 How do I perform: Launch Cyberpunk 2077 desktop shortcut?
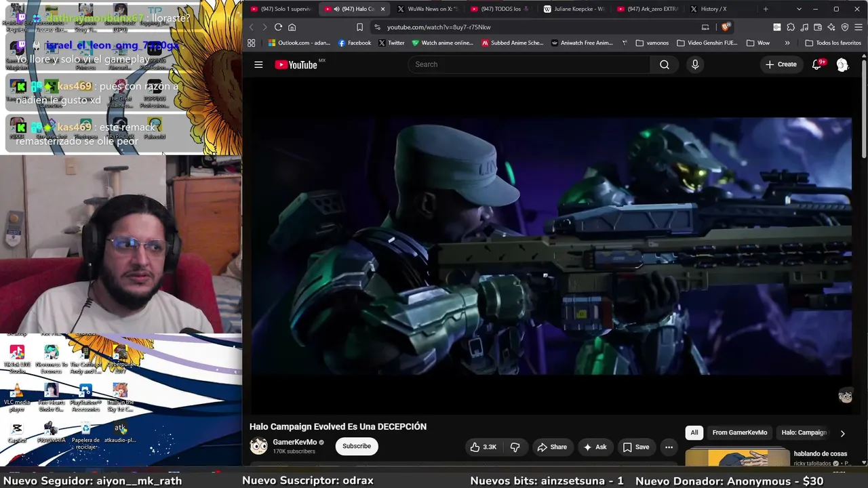(x=120, y=359)
